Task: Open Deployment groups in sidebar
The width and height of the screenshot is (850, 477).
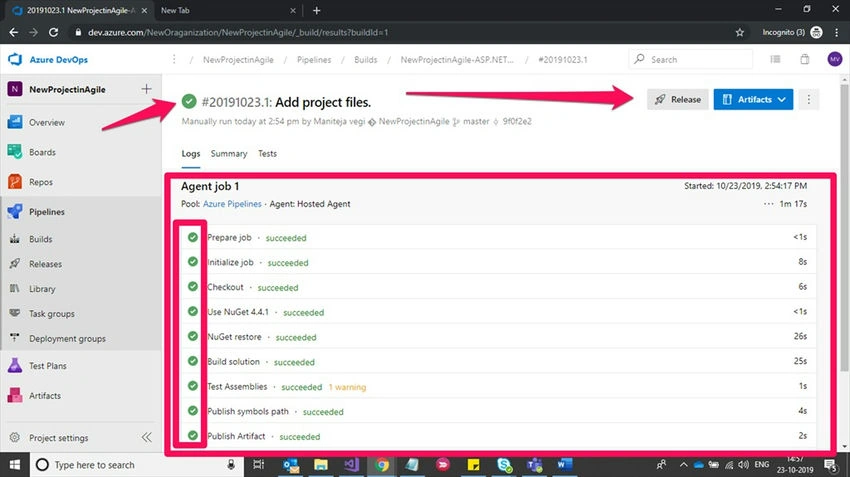Action: pyautogui.click(x=67, y=339)
